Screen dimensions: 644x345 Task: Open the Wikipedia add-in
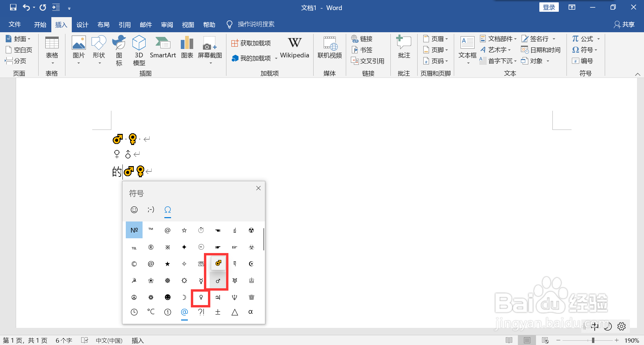coord(294,47)
